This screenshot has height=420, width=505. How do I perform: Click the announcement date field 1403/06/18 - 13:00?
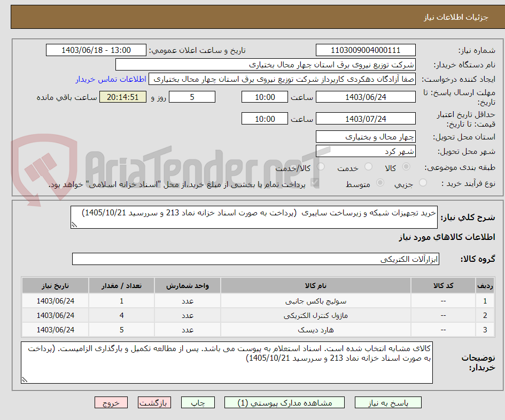tap(96, 50)
